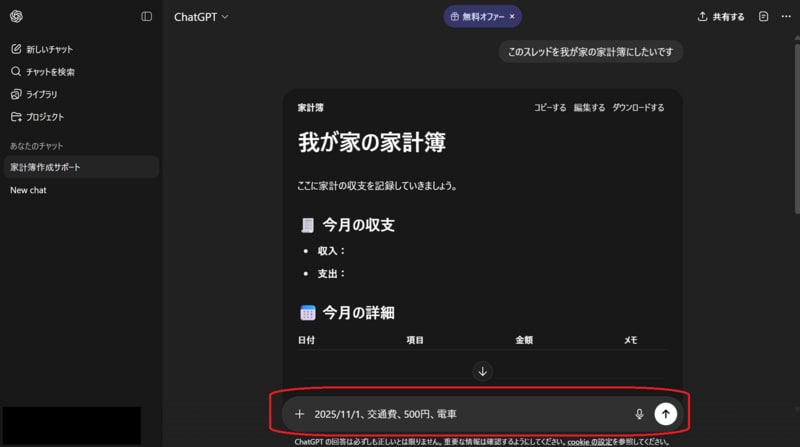Open chat search (チャットを検索)
The image size is (800, 447).
pyautogui.click(x=42, y=72)
